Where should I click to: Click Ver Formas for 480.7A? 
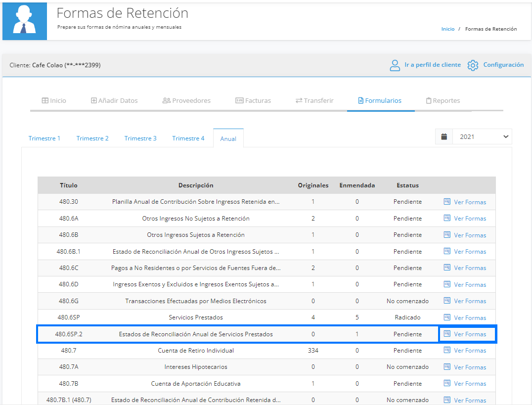[x=470, y=367]
